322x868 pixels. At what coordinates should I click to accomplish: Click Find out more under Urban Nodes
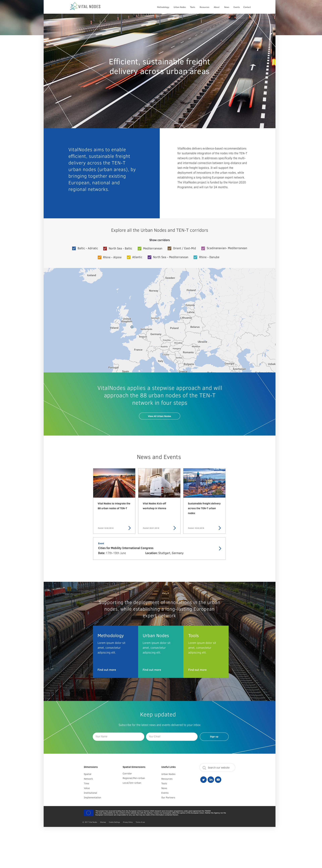pos(152,670)
